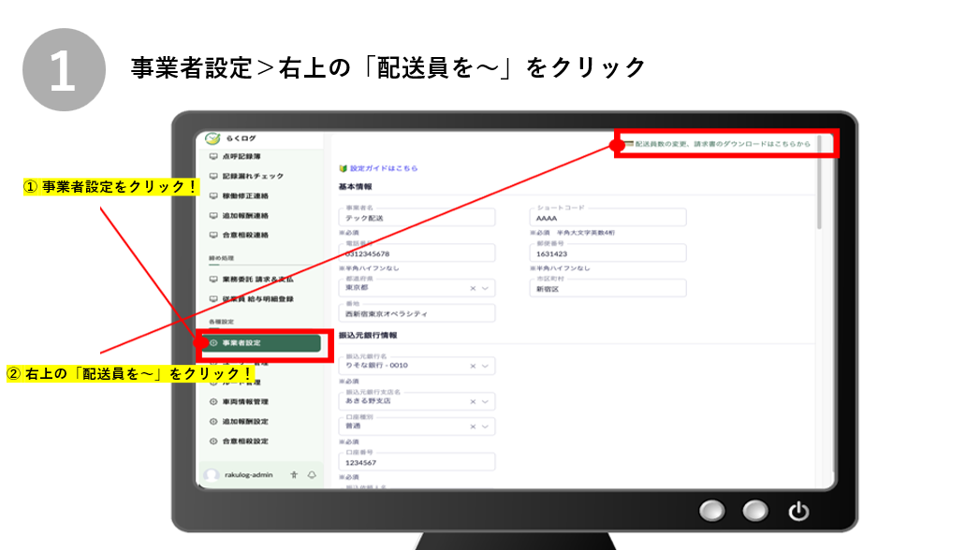The image size is (980, 550).
Task: Click the rakulog-admin user avatar
Action: (x=212, y=474)
